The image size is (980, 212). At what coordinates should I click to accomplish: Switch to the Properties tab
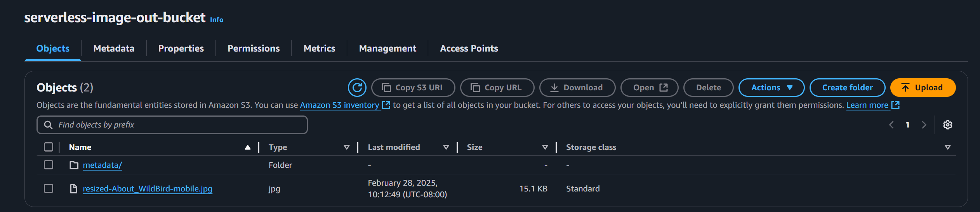(x=181, y=48)
